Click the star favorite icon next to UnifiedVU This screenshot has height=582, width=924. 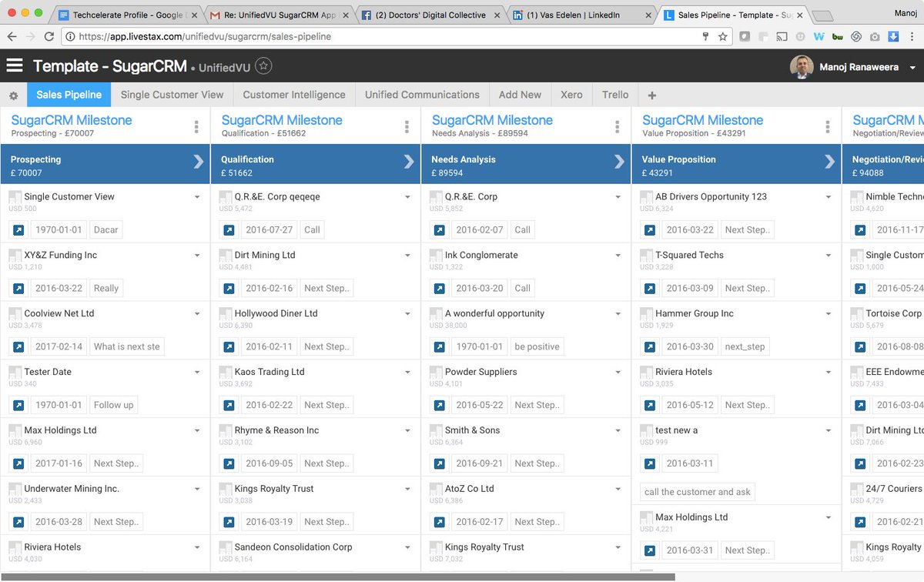pyautogui.click(x=263, y=66)
